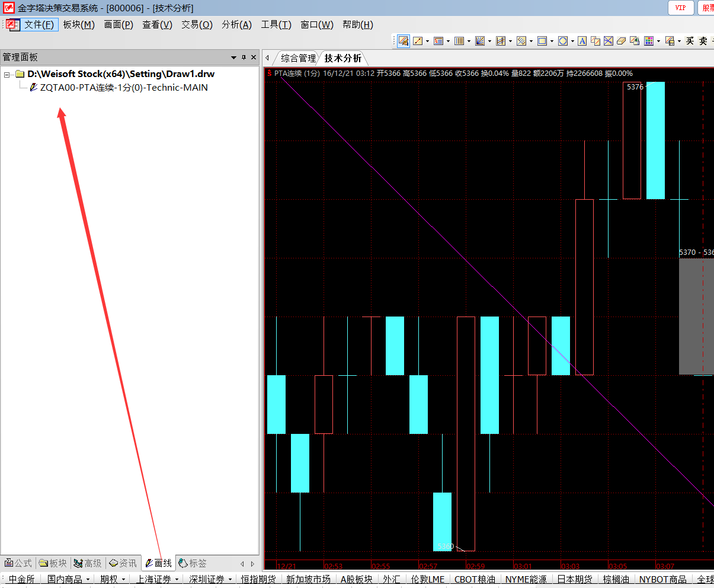Click the crossed-box delete drawing icon
The width and height of the screenshot is (714, 588).
pos(609,41)
